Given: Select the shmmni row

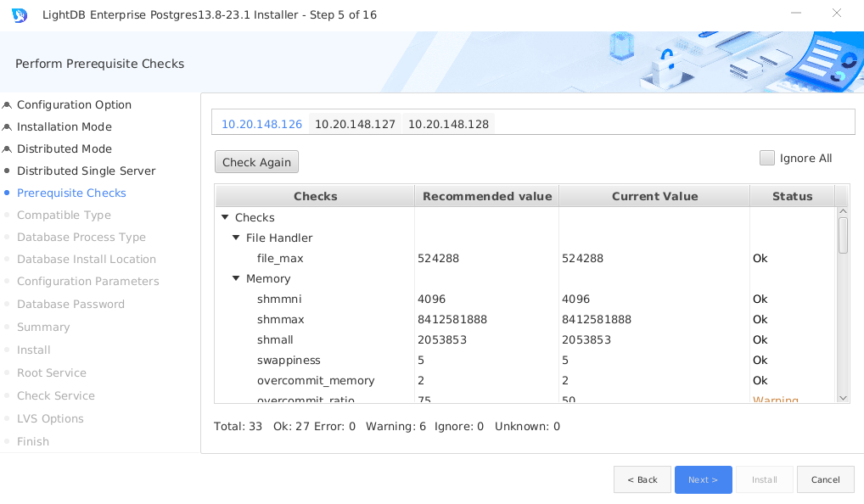Looking at the screenshot, I should (x=525, y=299).
